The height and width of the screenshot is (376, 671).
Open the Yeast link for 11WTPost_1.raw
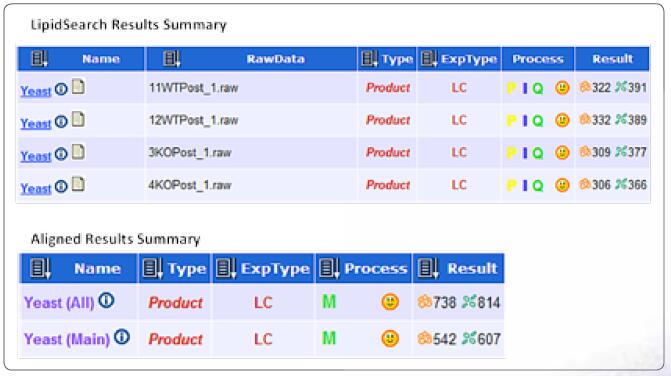point(36,91)
